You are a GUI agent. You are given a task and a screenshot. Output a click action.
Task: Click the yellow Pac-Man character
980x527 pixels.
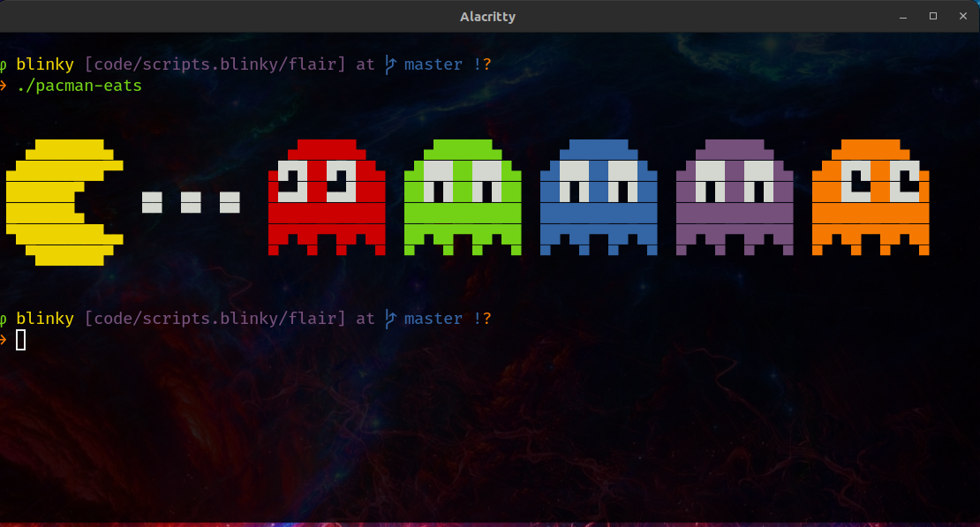64,202
